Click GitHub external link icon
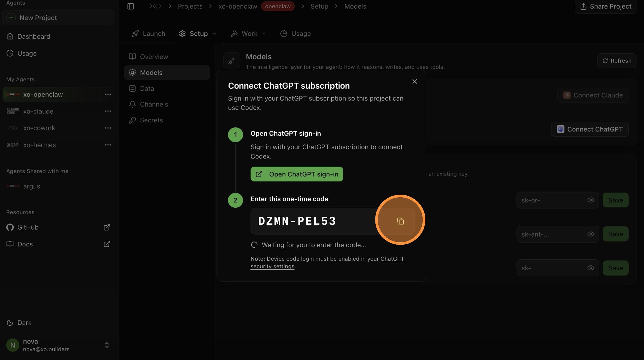 pyautogui.click(x=107, y=227)
